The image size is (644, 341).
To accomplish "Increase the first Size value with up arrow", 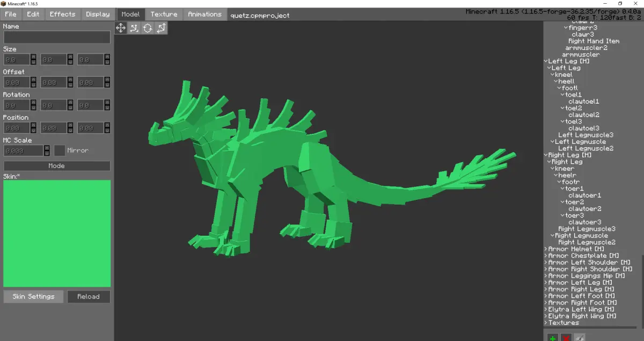I will point(33,57).
